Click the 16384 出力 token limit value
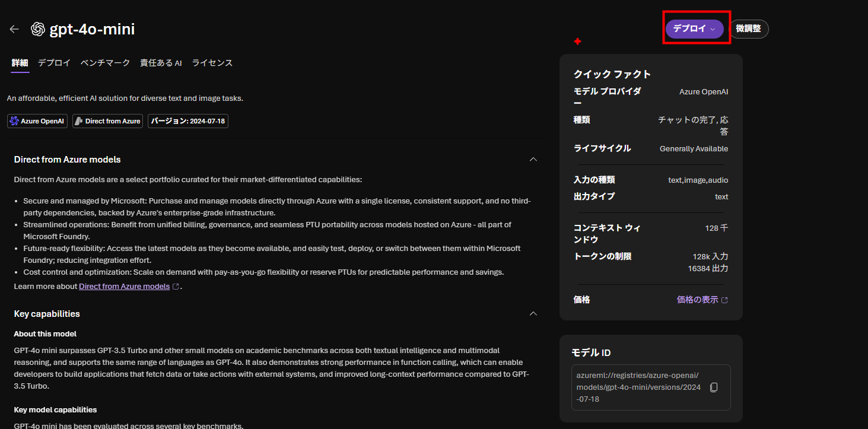 [708, 269]
